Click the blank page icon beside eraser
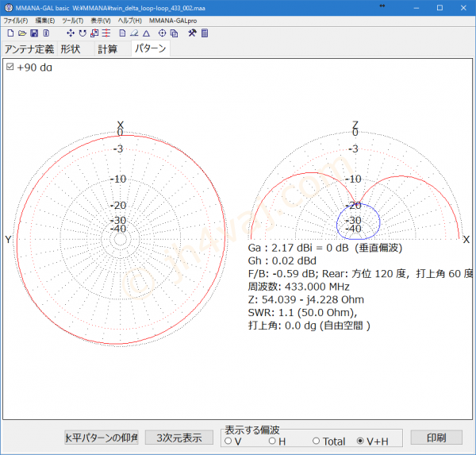Screen dimensions: 476x455 pyautogui.click(x=122, y=33)
